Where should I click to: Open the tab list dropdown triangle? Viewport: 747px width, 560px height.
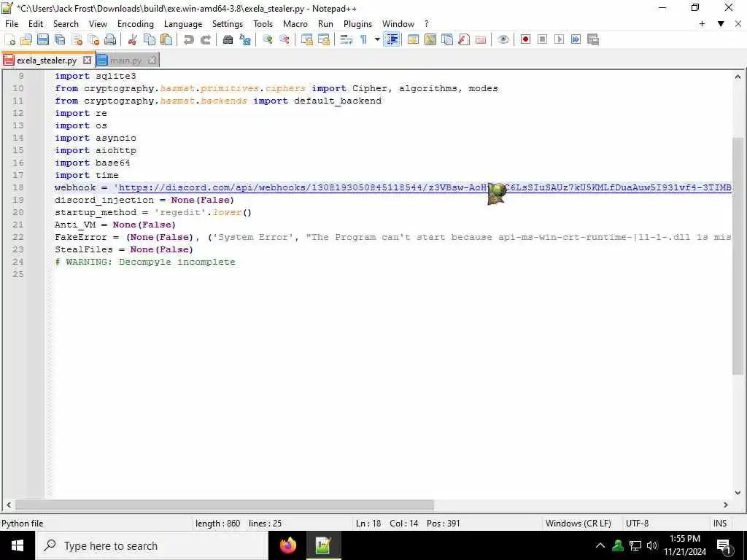pos(721,24)
